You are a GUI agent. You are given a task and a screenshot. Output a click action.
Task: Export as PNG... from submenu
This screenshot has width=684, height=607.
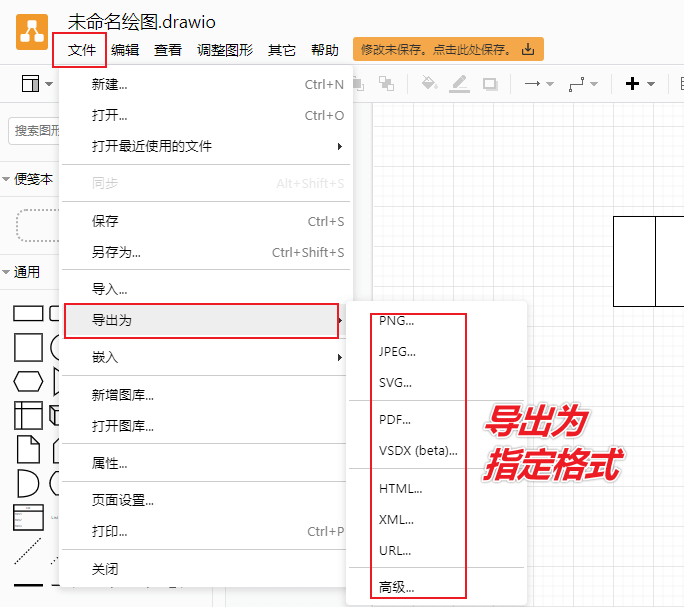tap(436, 321)
